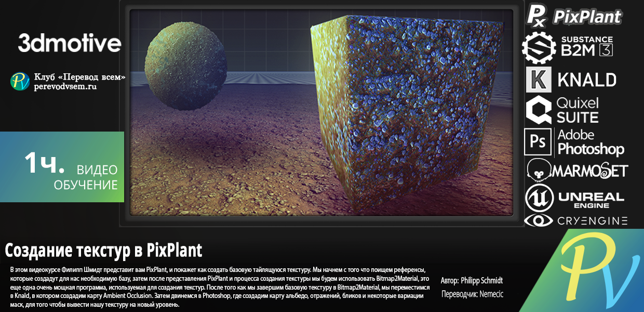Click the KNALD wordmark text
Viewport: 644px width, 312px height.
(586, 80)
